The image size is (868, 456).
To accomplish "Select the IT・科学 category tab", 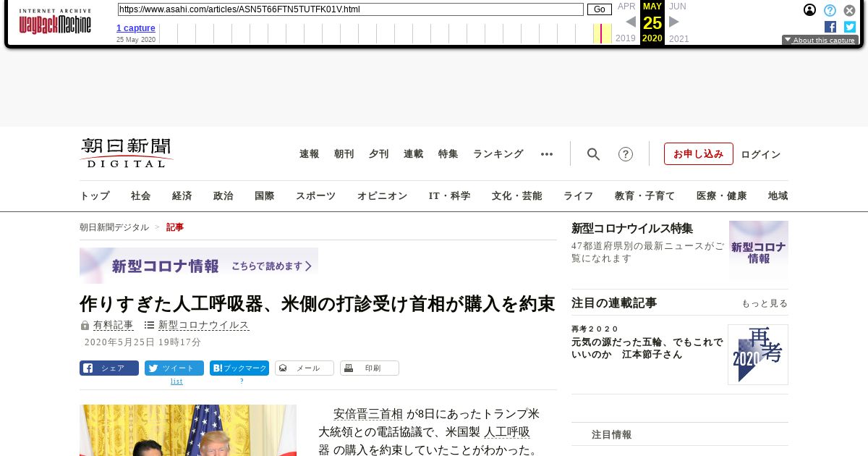I will [x=450, y=196].
